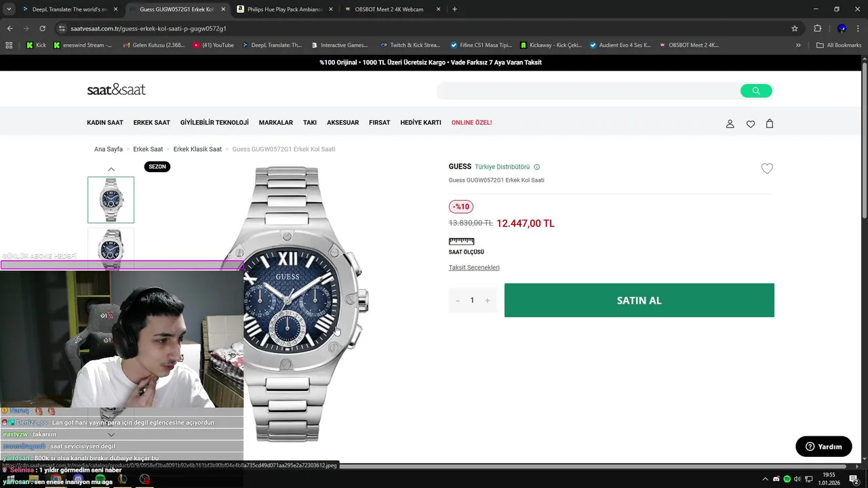
Task: Go to Erkek Klasik Saat breadcrumb
Action: tap(197, 149)
